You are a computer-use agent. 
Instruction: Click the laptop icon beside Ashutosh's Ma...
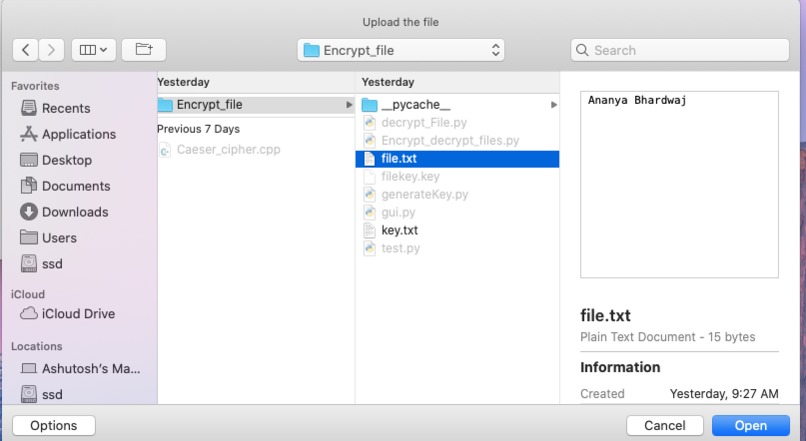(x=29, y=369)
